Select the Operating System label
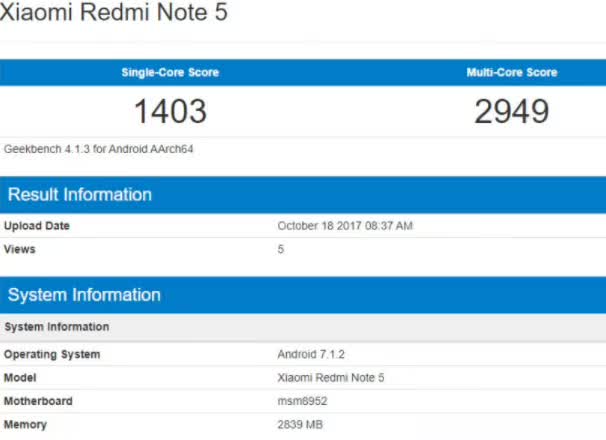Viewport: 606px width, 440px height. coord(52,355)
